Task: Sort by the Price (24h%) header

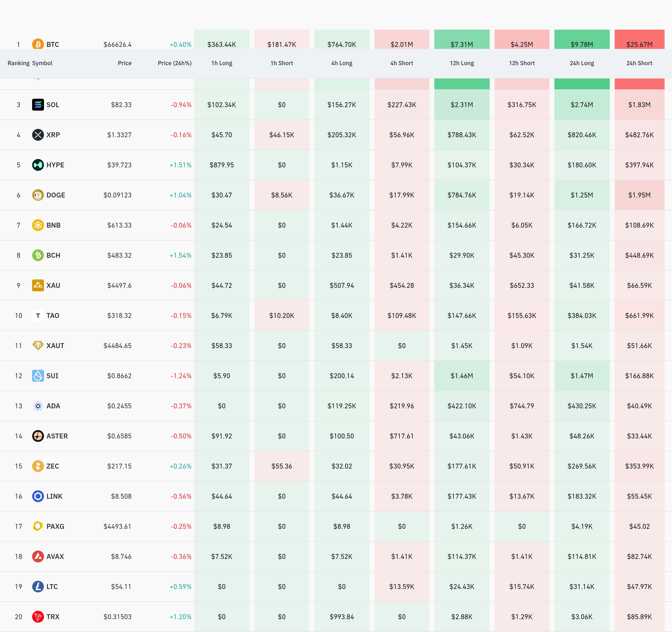Action: pyautogui.click(x=174, y=63)
